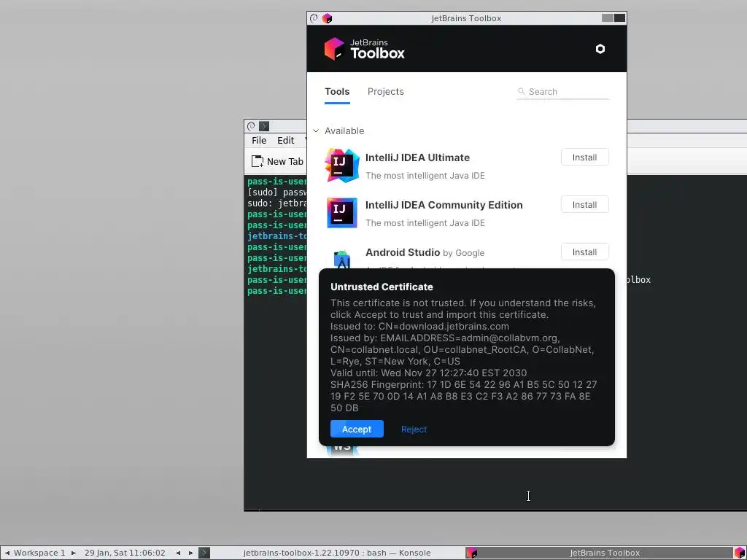
Task: Click the right task-list scroll arrow in panel
Action: (x=191, y=553)
